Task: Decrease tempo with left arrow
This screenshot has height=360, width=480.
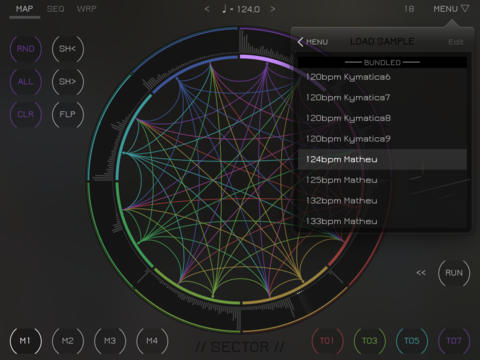Action: [207, 9]
